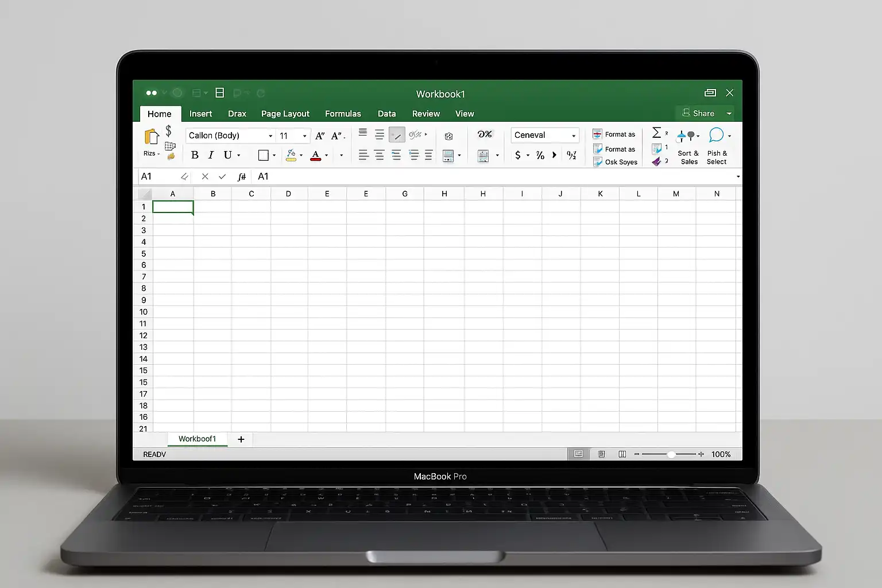This screenshot has height=588, width=882.
Task: Apply the percent style format
Action: (540, 155)
